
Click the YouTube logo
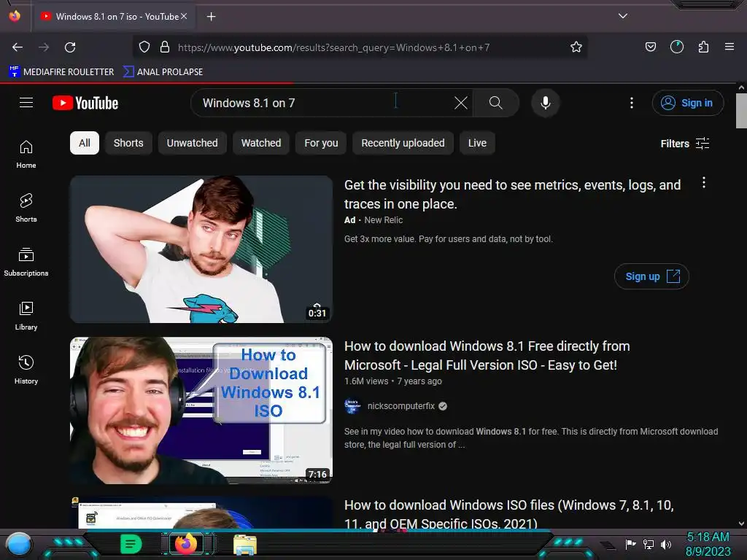(85, 103)
